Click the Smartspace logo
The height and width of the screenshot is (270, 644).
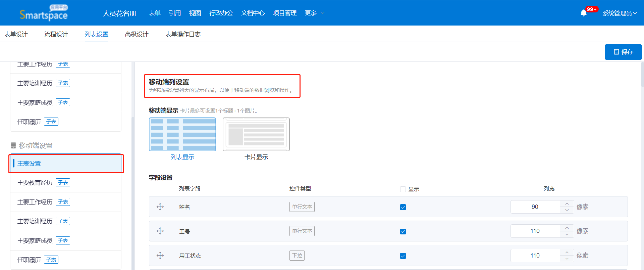[x=44, y=13]
